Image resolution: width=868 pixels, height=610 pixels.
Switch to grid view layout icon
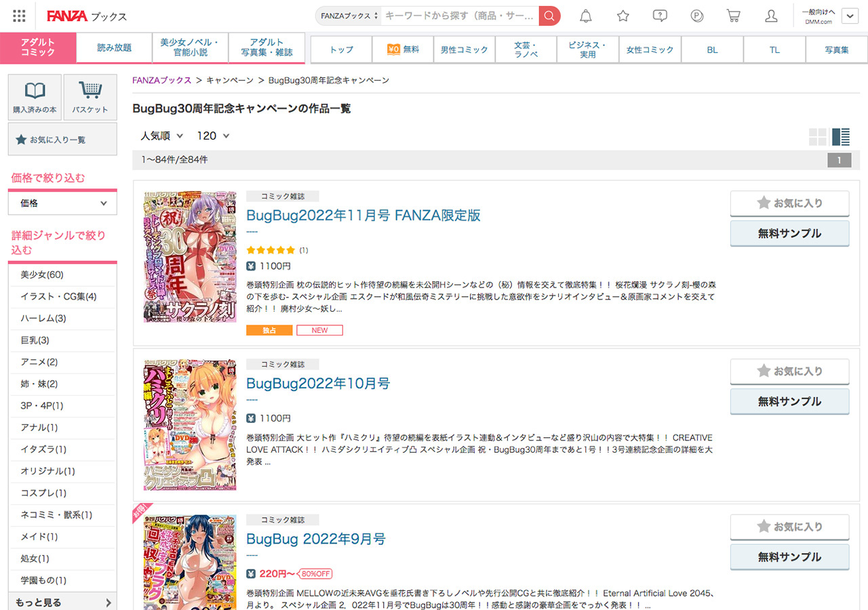click(x=818, y=136)
